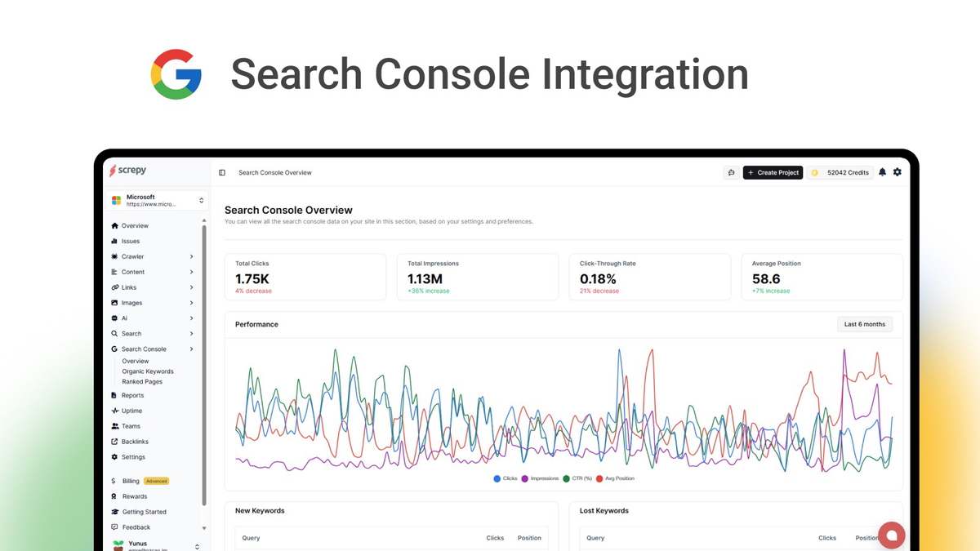
Task: Switch to the Ranked Pages view
Action: [x=141, y=381]
